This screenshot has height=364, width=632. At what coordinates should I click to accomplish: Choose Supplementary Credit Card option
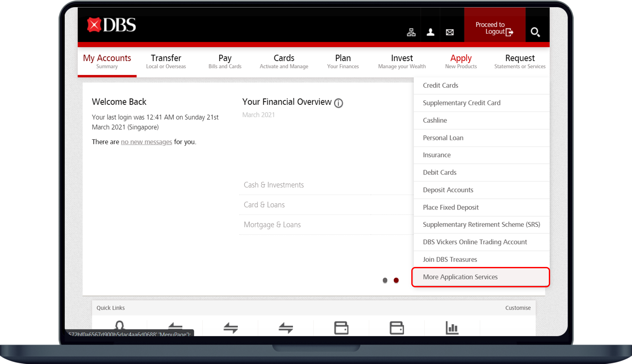[482, 103]
